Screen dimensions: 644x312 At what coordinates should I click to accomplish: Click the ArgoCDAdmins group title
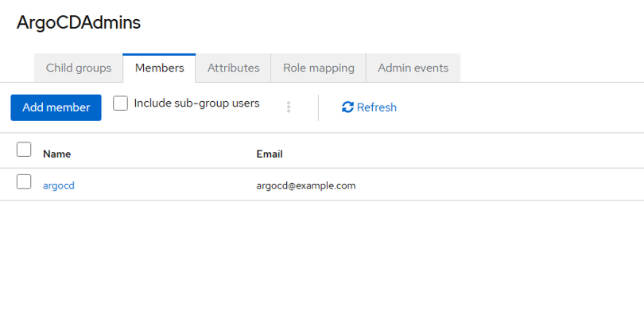(79, 22)
